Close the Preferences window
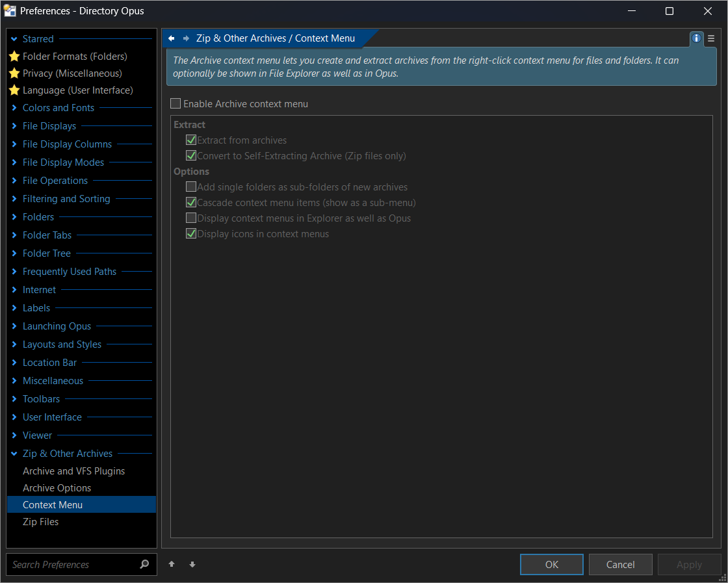 (708, 11)
